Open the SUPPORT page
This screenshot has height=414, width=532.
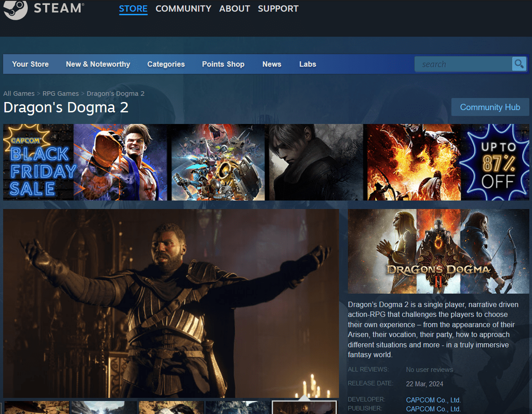278,9
